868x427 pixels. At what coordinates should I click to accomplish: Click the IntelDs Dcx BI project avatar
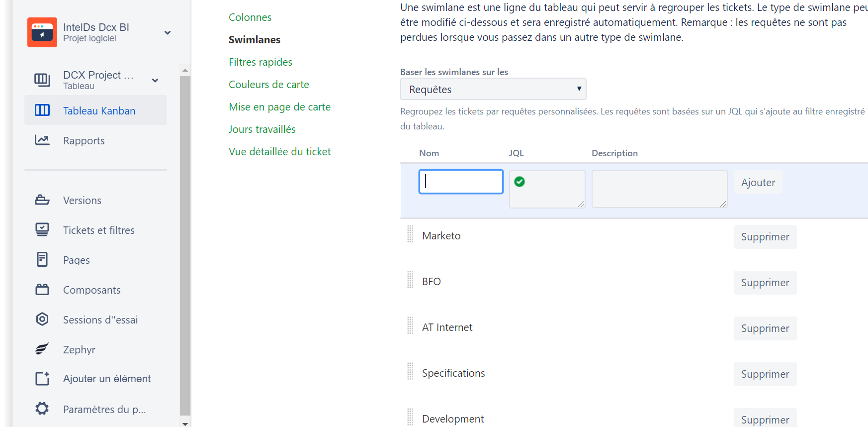point(42,32)
